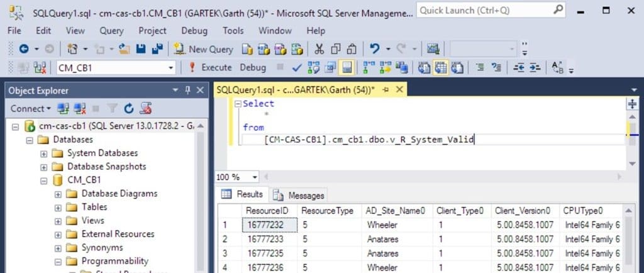Click the Execute button
Image resolution: width=644 pixels, height=273 pixels.
[x=210, y=68]
